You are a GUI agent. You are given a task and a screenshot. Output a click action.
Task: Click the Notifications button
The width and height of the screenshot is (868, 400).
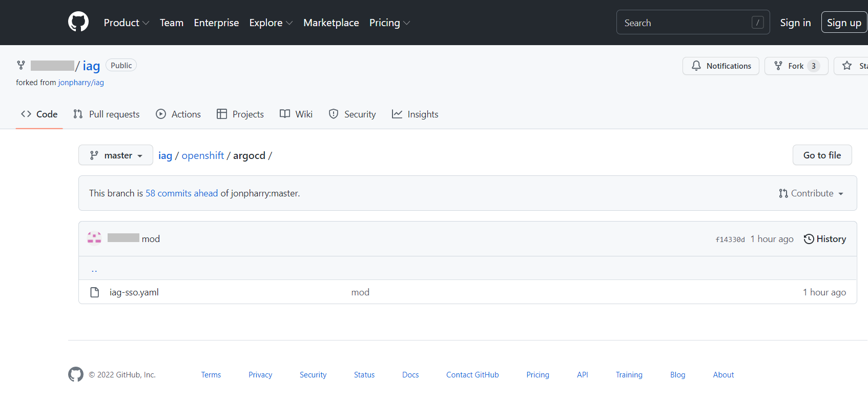721,66
